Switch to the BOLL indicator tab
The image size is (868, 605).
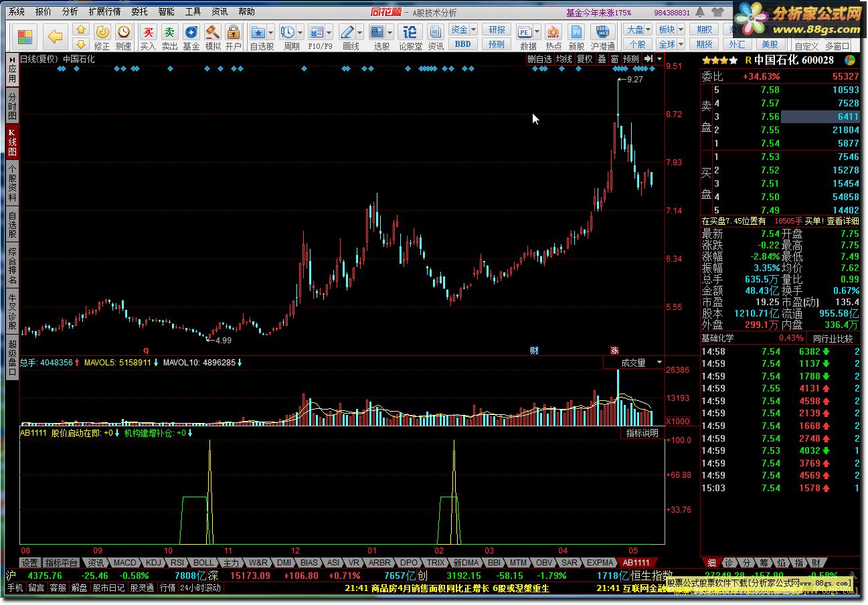point(203,563)
